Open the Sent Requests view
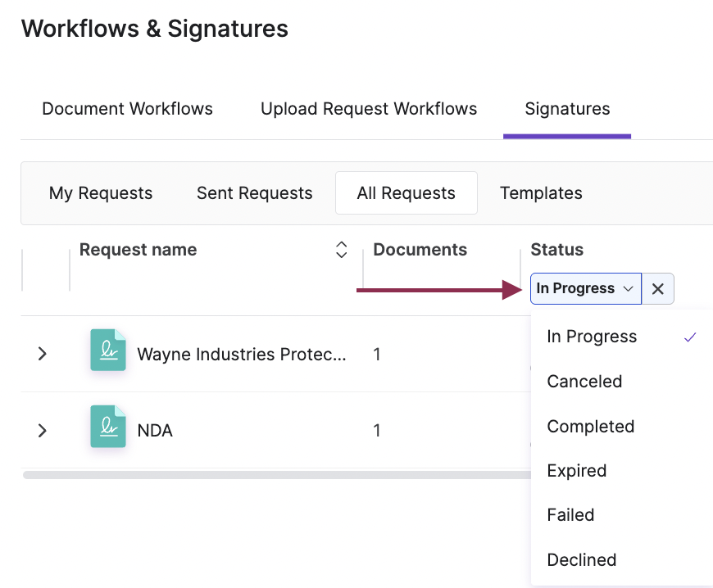The image size is (713, 588). click(x=254, y=193)
